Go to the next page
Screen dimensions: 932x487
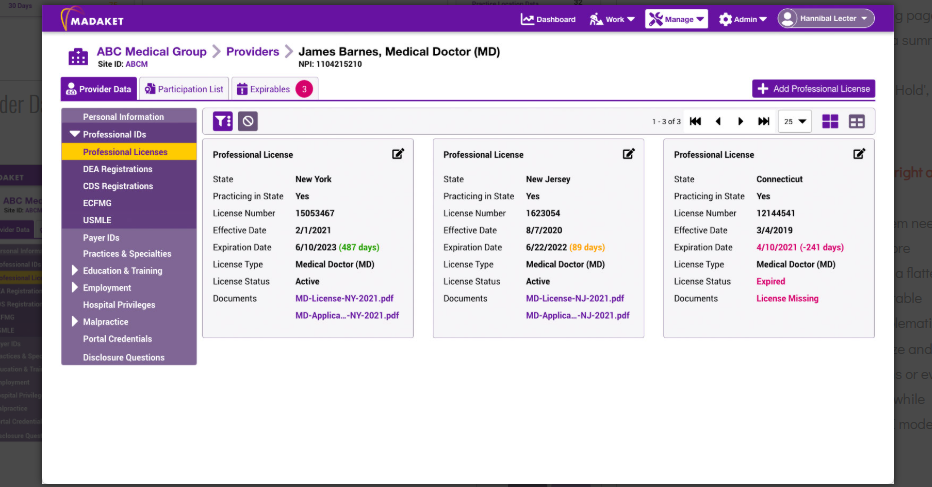[741, 121]
